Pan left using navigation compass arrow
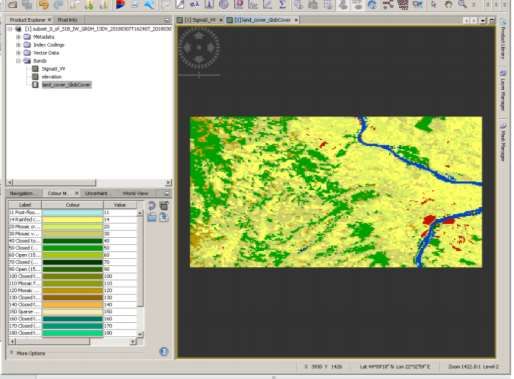514x379 pixels. tap(187, 48)
